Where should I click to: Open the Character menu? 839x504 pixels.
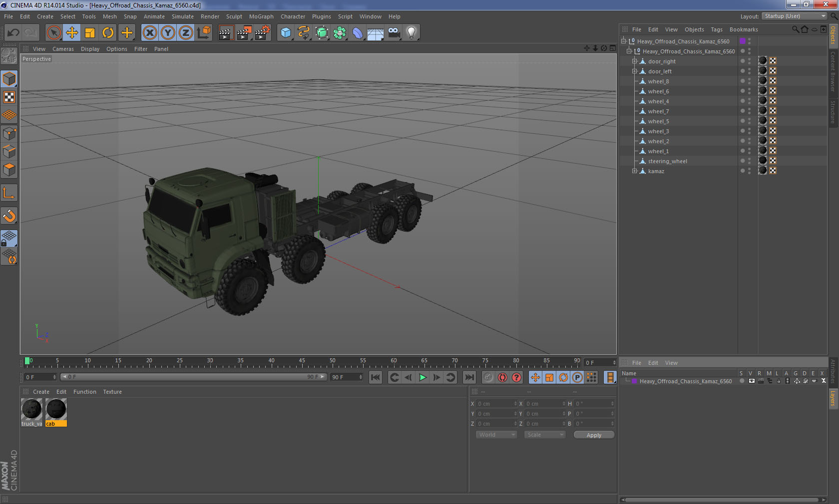coord(293,16)
